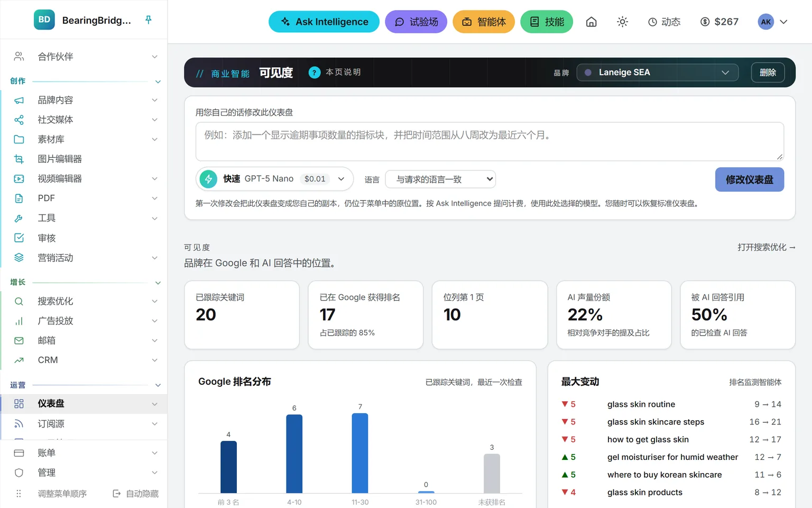812x508 pixels.
Task: Open the 试验场 button
Action: tap(416, 22)
